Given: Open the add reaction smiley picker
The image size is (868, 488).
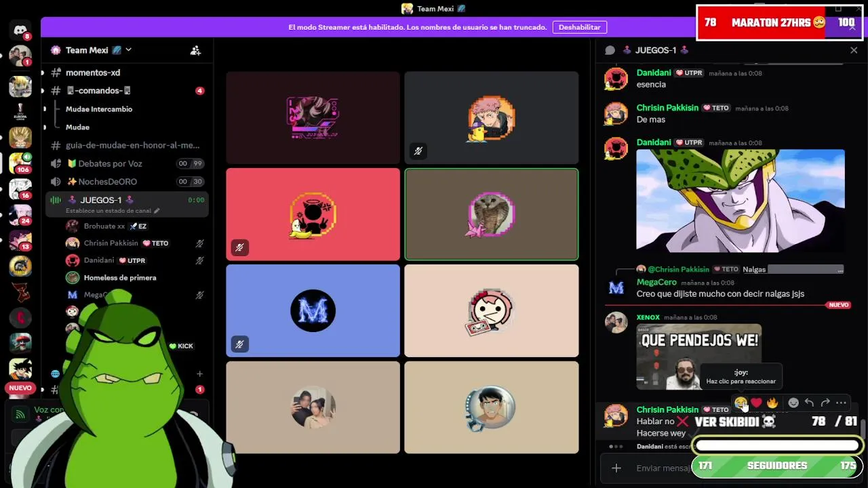Looking at the screenshot, I should (x=793, y=403).
